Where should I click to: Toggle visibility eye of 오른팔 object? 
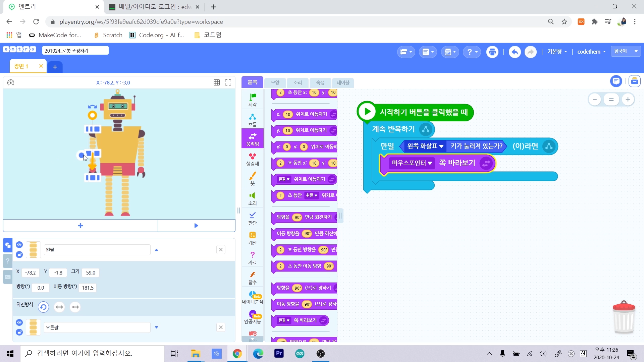click(x=19, y=322)
